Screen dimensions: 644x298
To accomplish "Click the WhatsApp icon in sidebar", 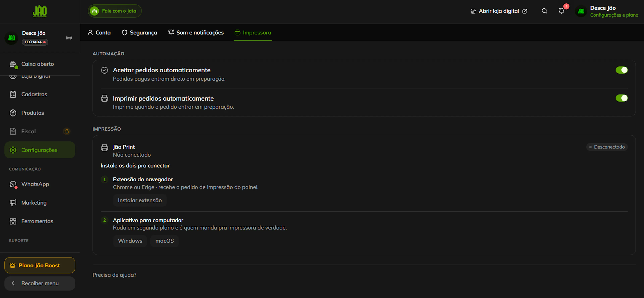I will click(x=13, y=184).
